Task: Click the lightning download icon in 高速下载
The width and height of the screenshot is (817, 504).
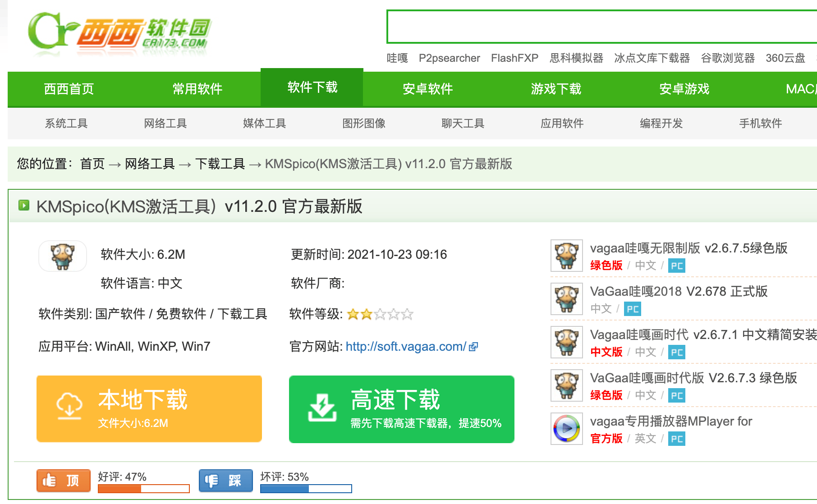Action: pos(322,408)
